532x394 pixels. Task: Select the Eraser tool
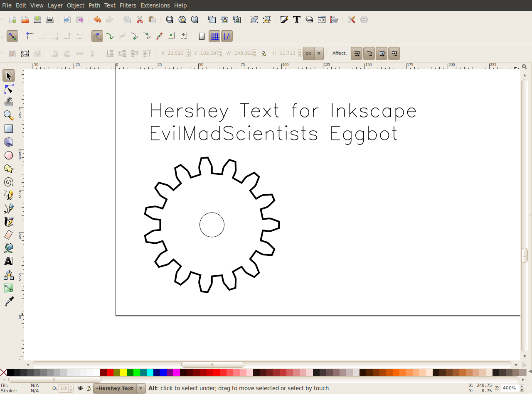9,235
